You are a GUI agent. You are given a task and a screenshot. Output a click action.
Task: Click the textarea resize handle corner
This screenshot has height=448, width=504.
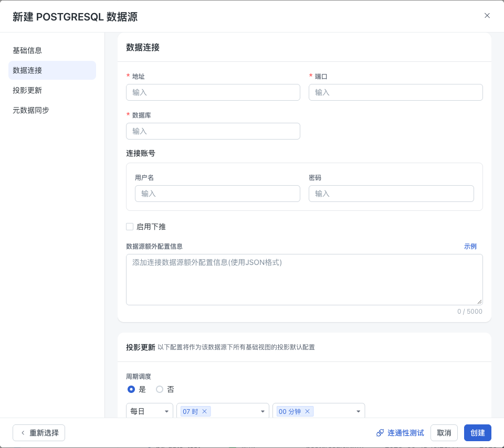pos(479,302)
